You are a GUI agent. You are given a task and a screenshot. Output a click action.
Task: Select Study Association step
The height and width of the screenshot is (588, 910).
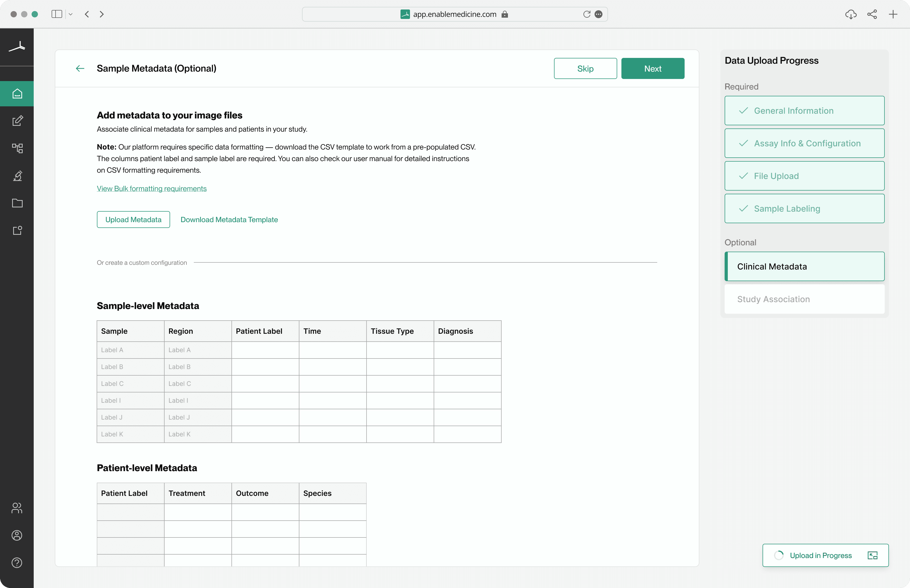point(804,299)
